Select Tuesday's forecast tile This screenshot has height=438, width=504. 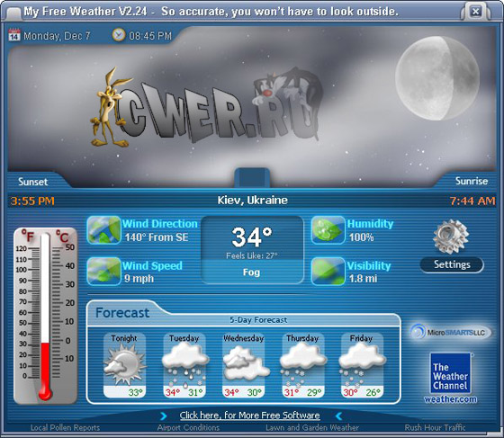184,365
